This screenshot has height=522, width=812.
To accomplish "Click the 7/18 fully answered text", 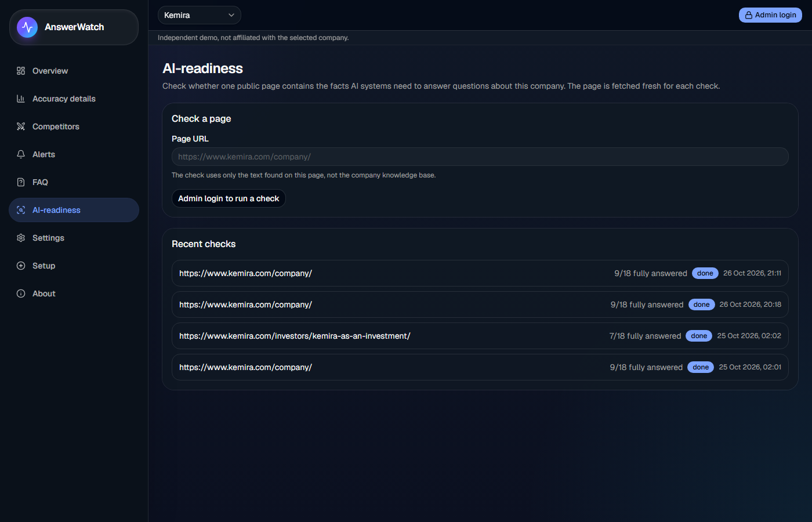I will [x=645, y=336].
